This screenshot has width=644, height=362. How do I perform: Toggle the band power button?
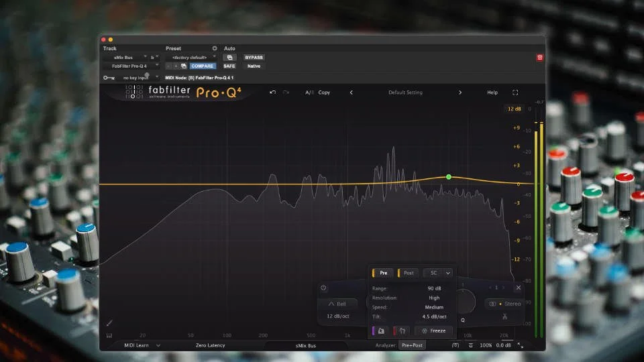point(323,288)
